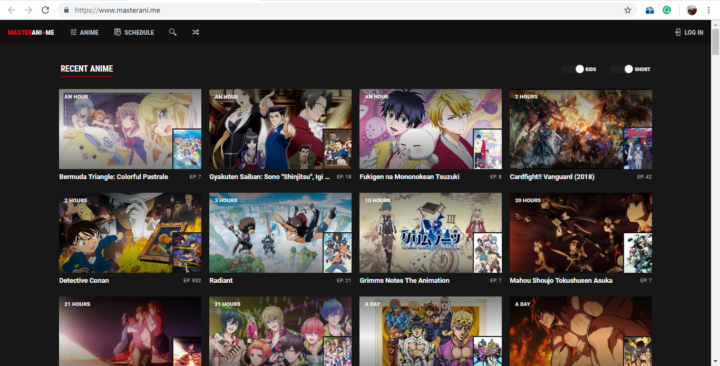Open the green Grammarly extension icon
The height and width of the screenshot is (366, 720).
[x=667, y=10]
